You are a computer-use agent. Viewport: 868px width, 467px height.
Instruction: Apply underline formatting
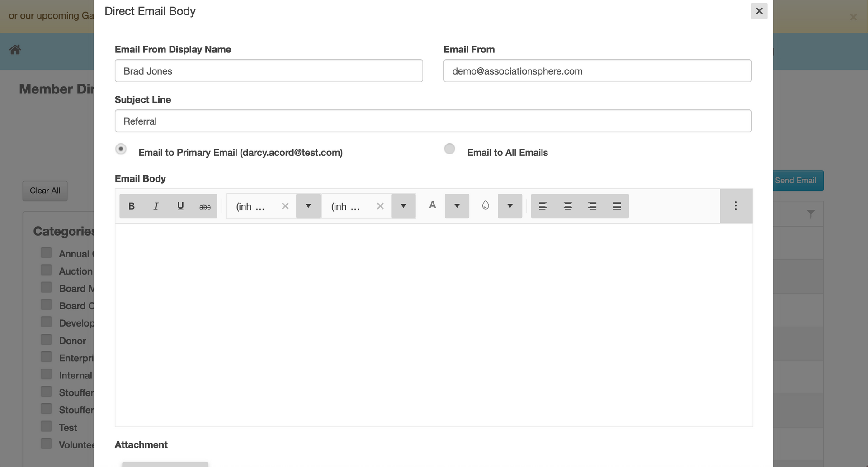pyautogui.click(x=180, y=206)
